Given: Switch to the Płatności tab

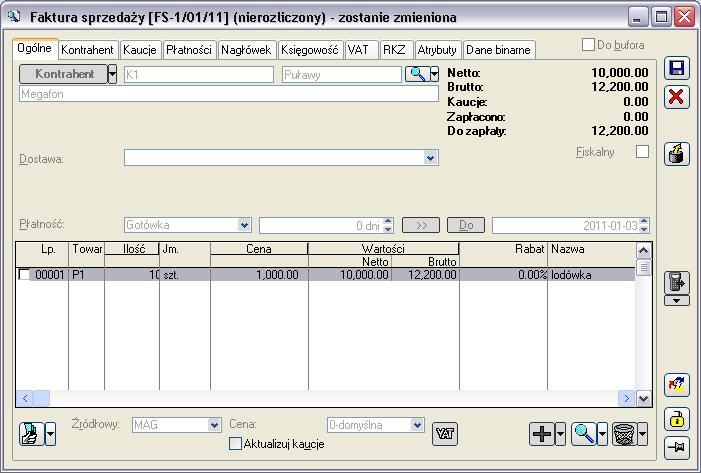Looking at the screenshot, I should pyautogui.click(x=189, y=50).
